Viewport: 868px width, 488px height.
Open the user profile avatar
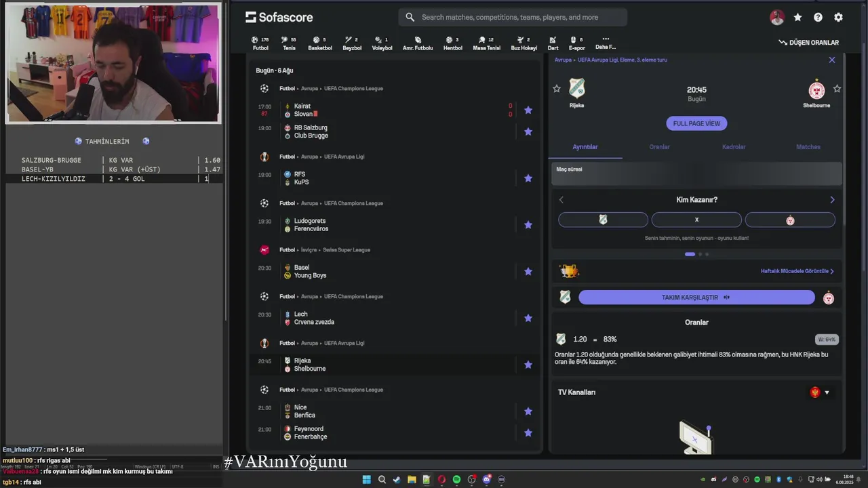point(777,18)
